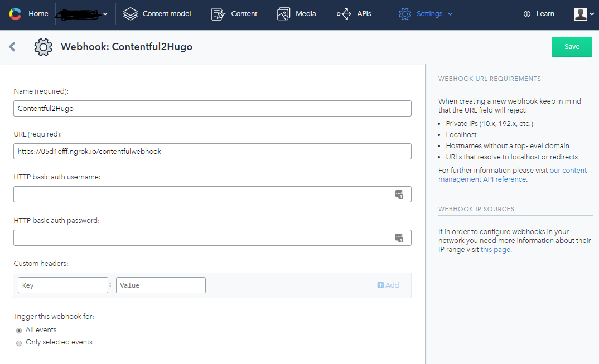599x364 pixels.
Task: Click 'URLs that resolve to localhost or redirects'
Action: (511, 157)
